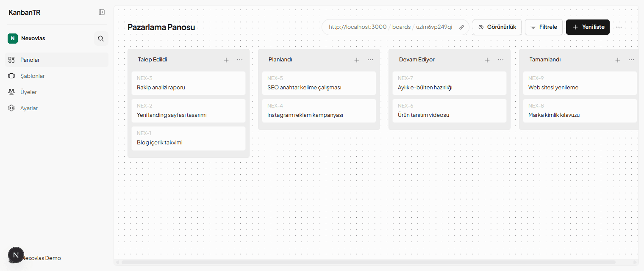The width and height of the screenshot is (644, 271).
Task: Click the horizontal scrollbar at the bottom
Action: [369, 262]
